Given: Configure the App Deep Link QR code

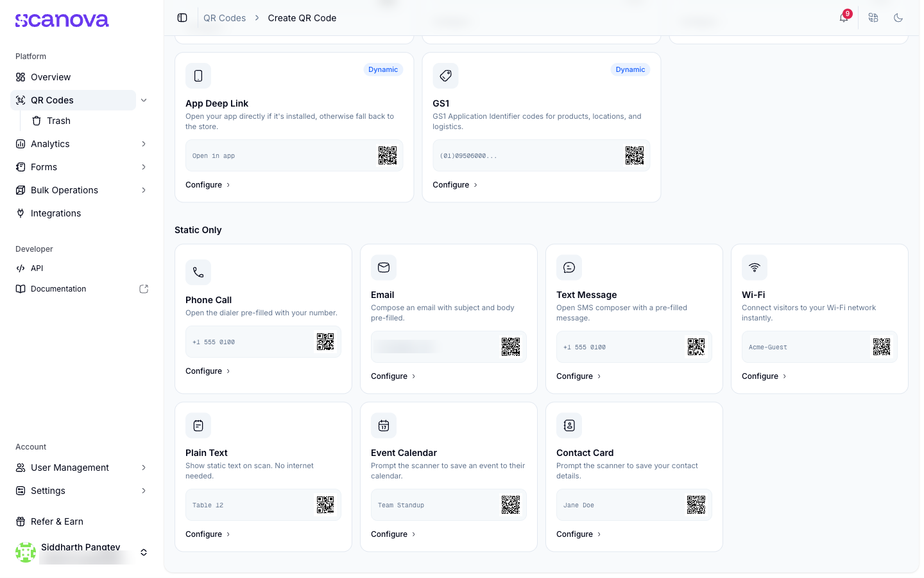Looking at the screenshot, I should click(208, 185).
